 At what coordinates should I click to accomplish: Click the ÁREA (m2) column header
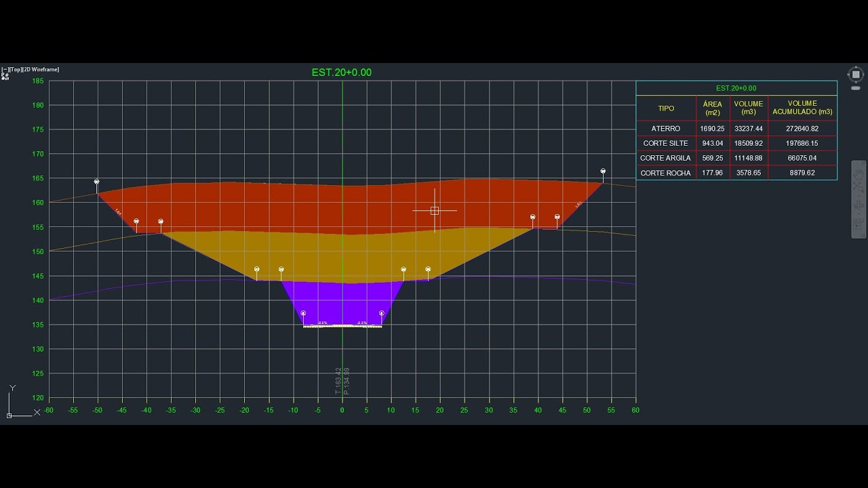tap(712, 108)
